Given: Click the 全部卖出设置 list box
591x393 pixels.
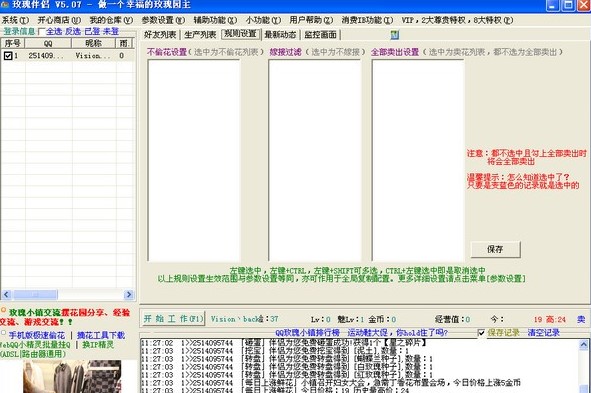Looking at the screenshot, I should [418, 161].
